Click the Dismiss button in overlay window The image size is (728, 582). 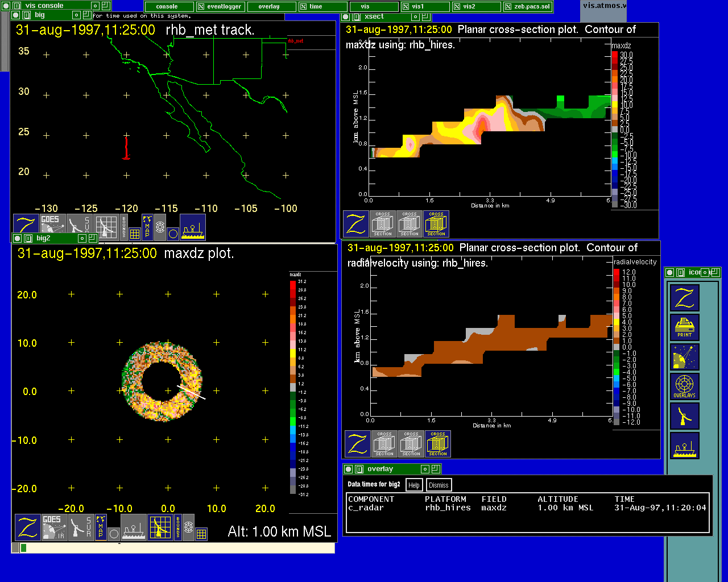coord(439,485)
